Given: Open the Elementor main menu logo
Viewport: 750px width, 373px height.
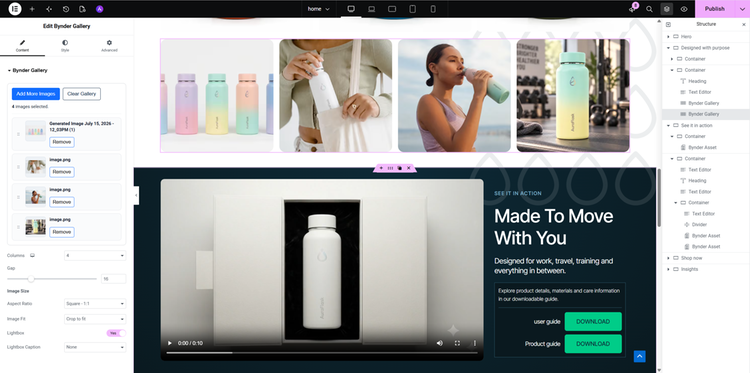Looking at the screenshot, I should (15, 9).
